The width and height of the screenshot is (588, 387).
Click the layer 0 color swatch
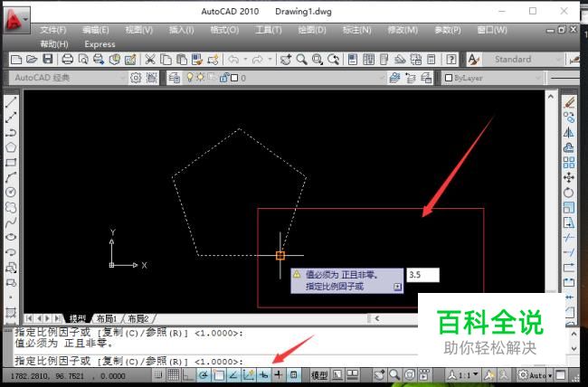click(x=234, y=78)
